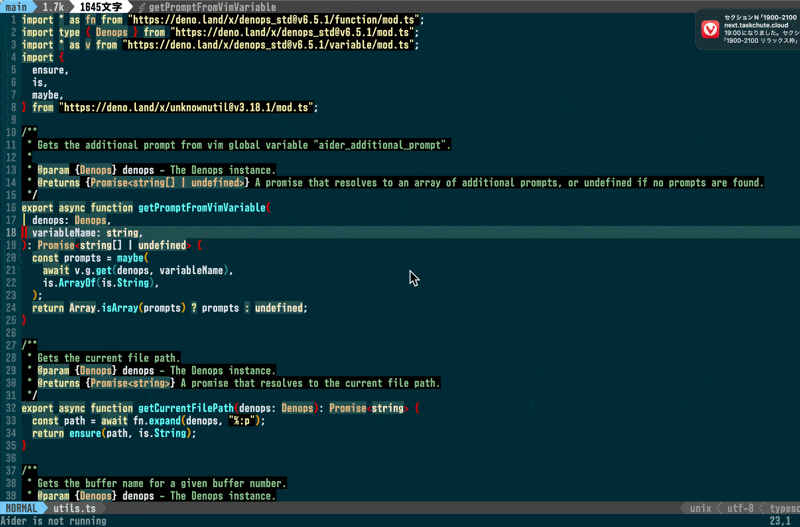Click 'fn.expand' call on line 33
Image resolution: width=800 pixels, height=527 pixels.
157,421
